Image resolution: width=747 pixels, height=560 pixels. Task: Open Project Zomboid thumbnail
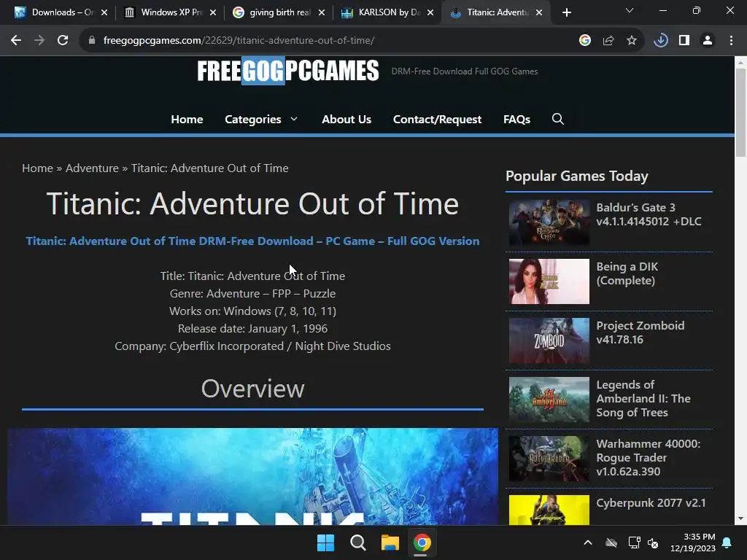pyautogui.click(x=549, y=341)
